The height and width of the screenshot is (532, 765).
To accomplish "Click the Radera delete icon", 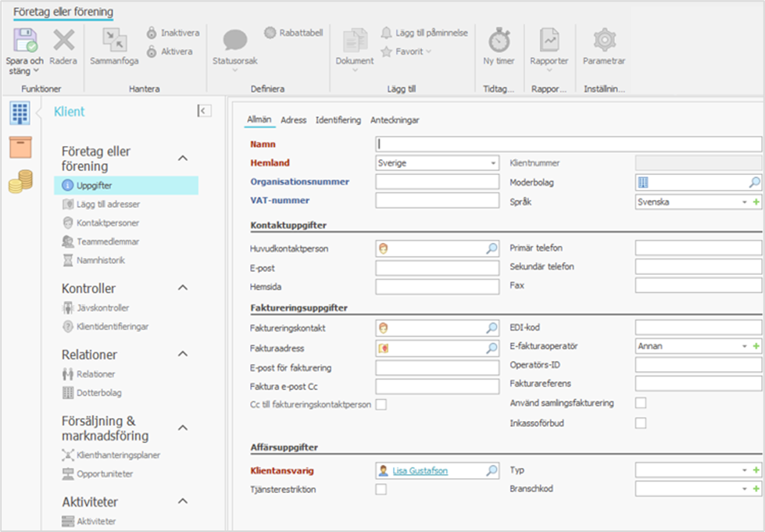I will coord(63,40).
